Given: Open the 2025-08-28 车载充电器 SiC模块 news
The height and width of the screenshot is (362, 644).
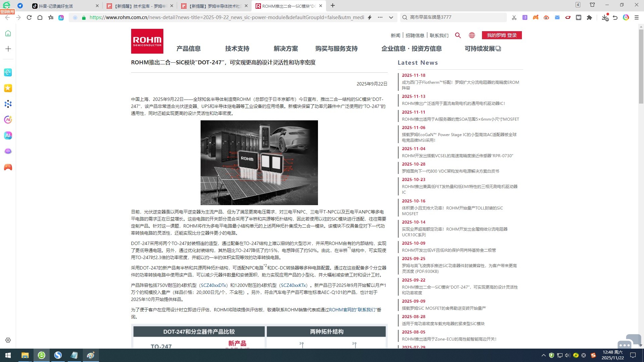Looking at the screenshot, I should tap(443, 323).
